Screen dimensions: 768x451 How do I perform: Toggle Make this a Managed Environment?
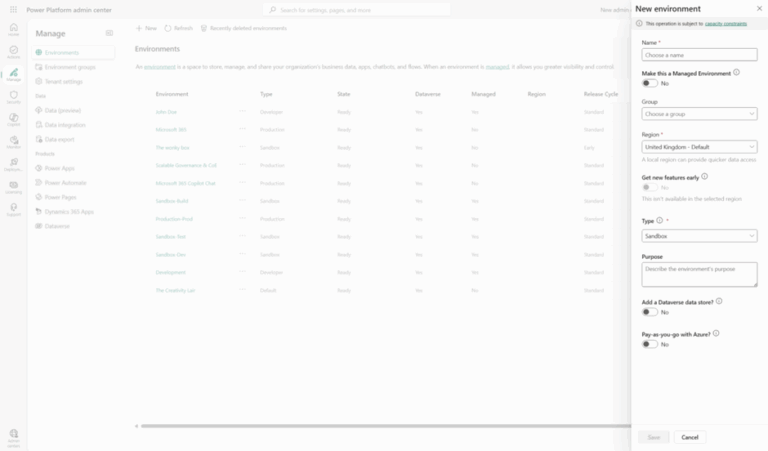coord(650,83)
